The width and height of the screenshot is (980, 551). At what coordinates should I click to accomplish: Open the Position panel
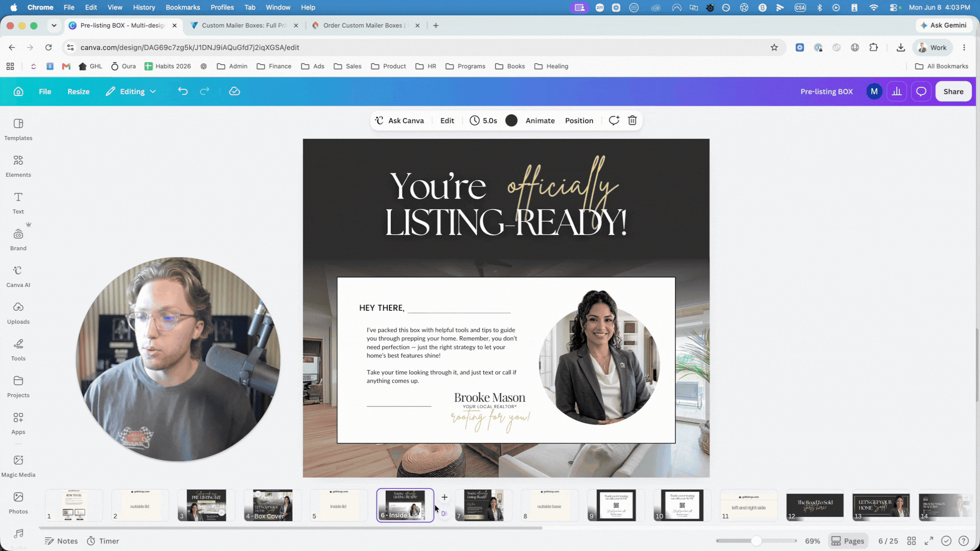[x=579, y=120]
